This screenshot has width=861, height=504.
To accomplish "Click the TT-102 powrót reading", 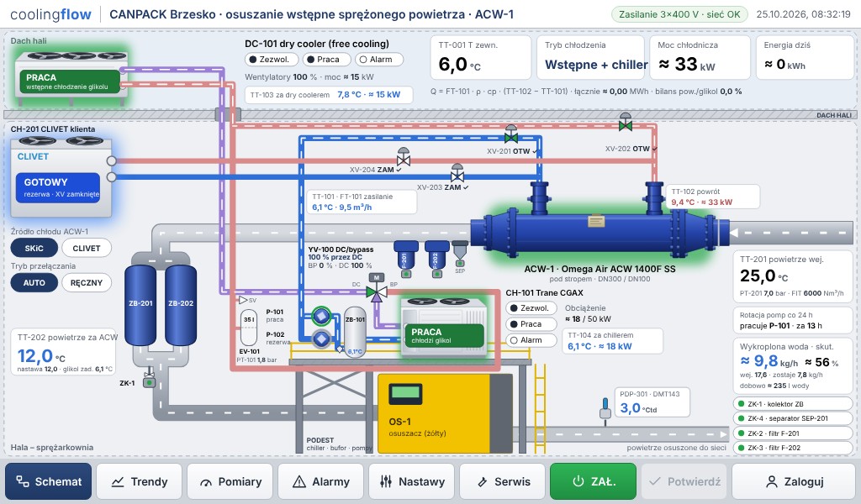I will [x=712, y=197].
